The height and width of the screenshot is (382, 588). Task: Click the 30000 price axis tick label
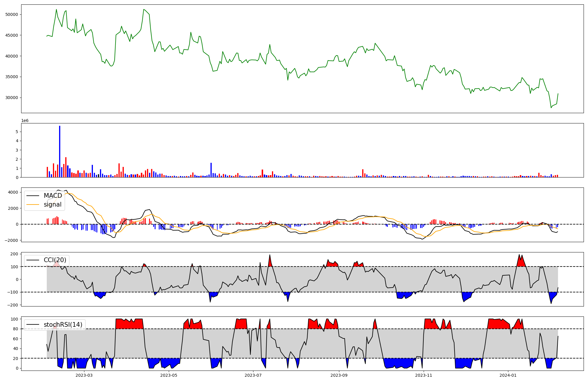(12, 98)
